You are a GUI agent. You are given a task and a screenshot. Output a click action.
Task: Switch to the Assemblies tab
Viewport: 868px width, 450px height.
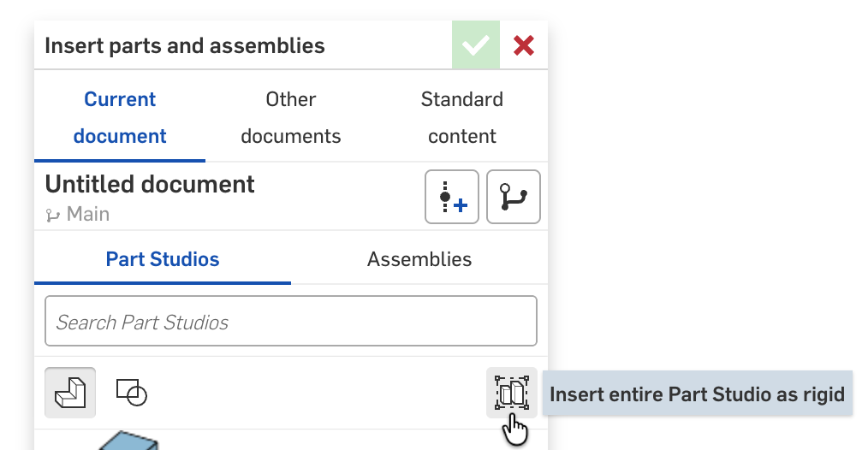click(419, 259)
